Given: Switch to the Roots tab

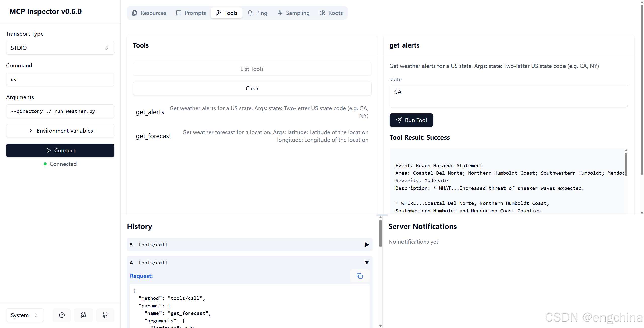Looking at the screenshot, I should pyautogui.click(x=331, y=13).
